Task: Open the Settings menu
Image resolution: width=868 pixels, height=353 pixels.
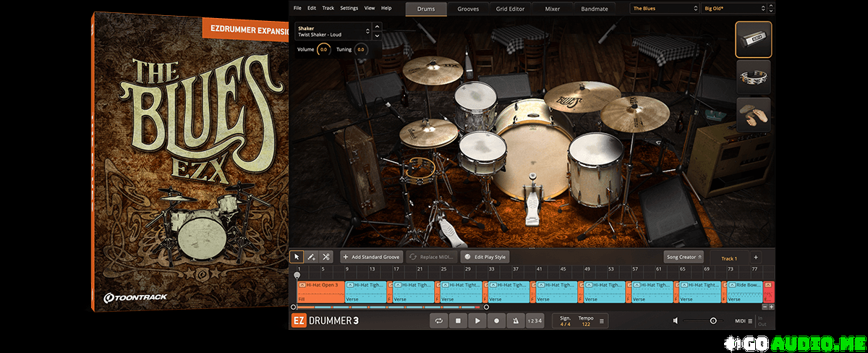Action: tap(349, 8)
